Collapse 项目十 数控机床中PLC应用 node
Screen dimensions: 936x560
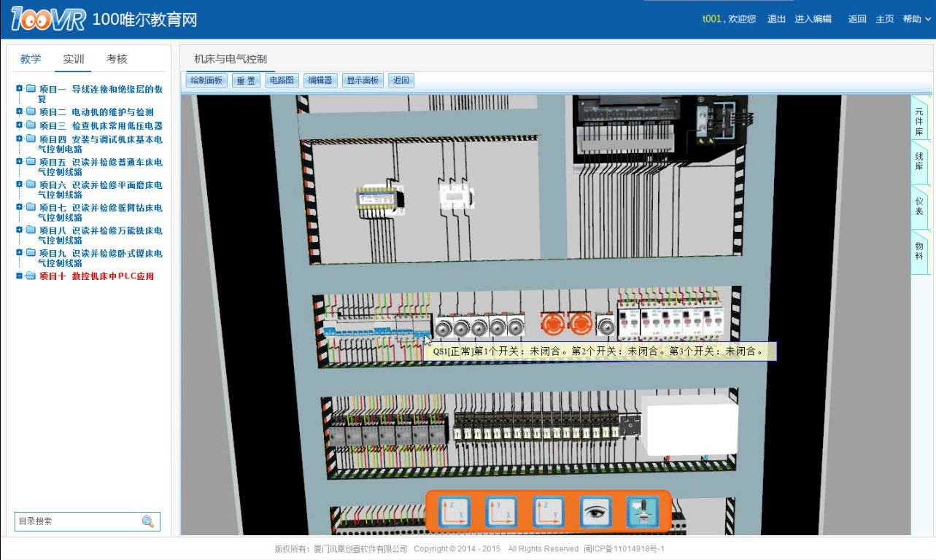[20, 276]
